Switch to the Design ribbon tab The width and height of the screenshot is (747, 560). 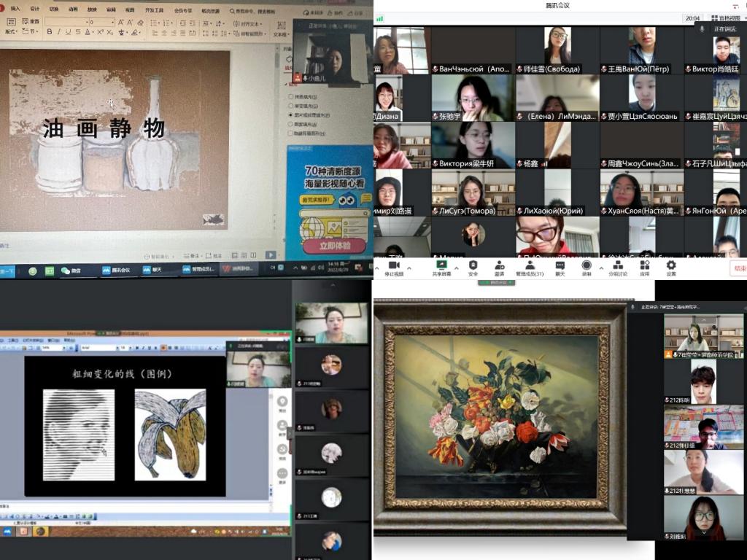[x=34, y=9]
